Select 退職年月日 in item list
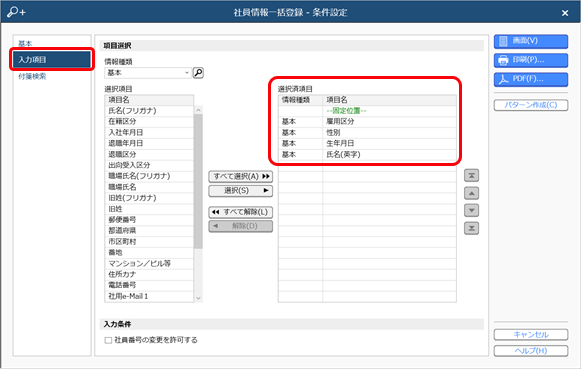The height and width of the screenshot is (369, 581). click(149, 143)
